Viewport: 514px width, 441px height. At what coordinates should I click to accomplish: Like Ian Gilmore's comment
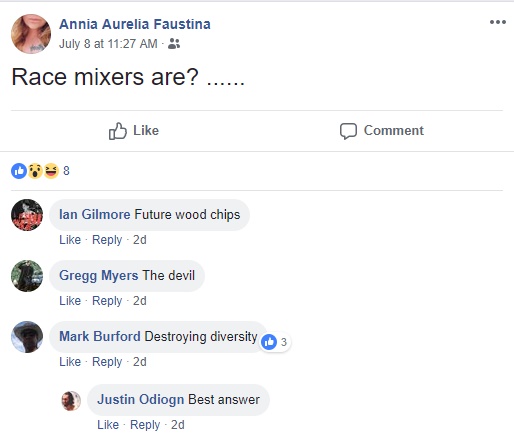pos(70,240)
